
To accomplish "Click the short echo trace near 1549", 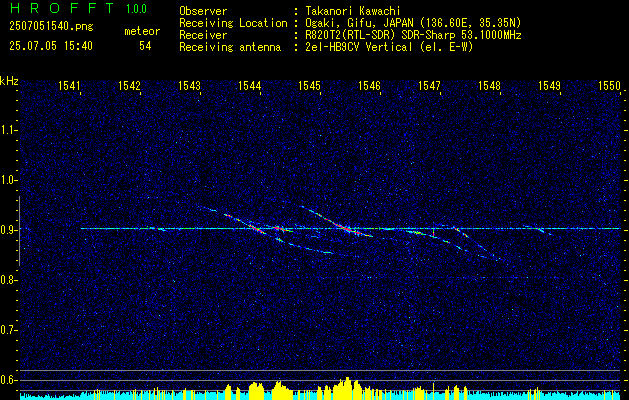I will click(537, 229).
